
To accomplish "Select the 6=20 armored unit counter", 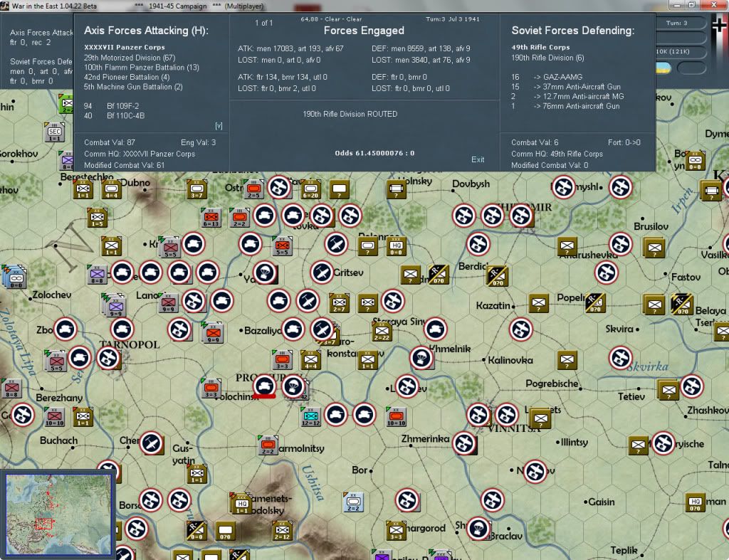I will point(310,189).
